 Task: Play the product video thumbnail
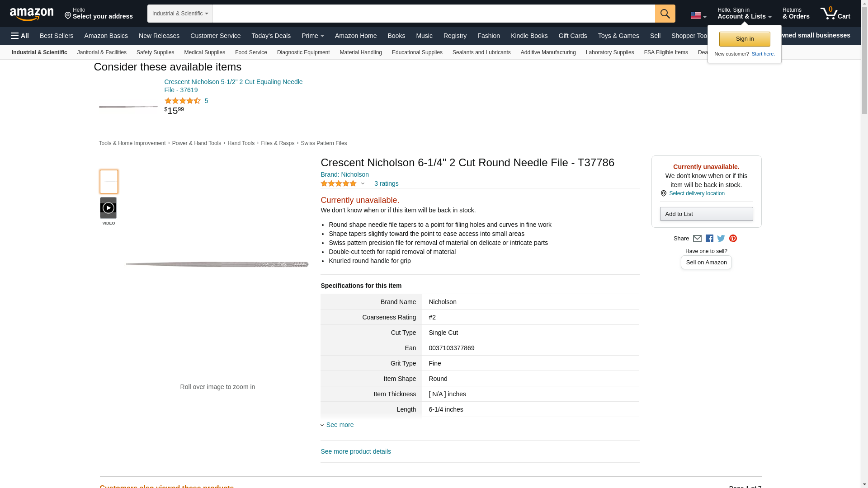[108, 208]
